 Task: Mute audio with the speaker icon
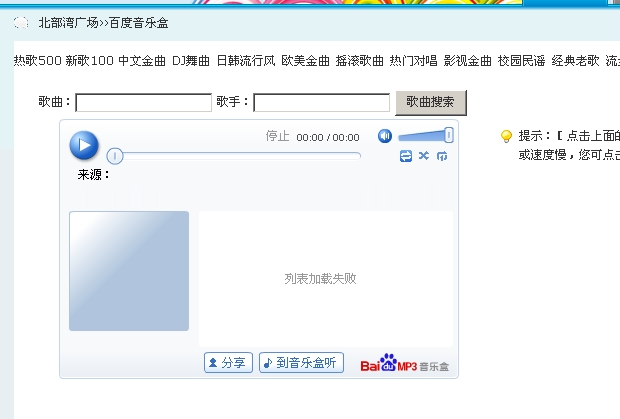(384, 136)
